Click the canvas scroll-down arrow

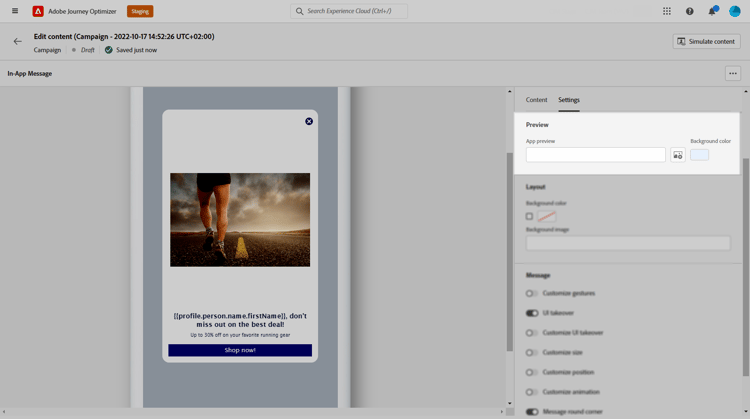pyautogui.click(x=509, y=404)
